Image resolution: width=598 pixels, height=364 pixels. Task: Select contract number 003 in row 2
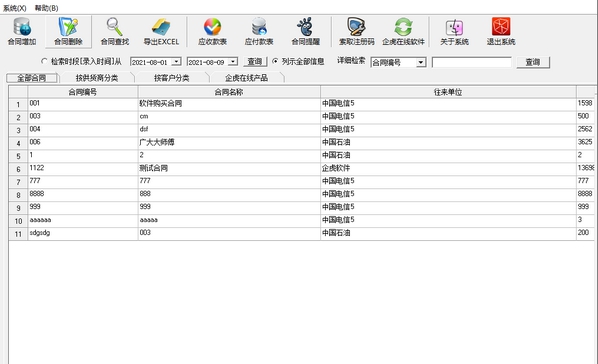click(x=83, y=118)
